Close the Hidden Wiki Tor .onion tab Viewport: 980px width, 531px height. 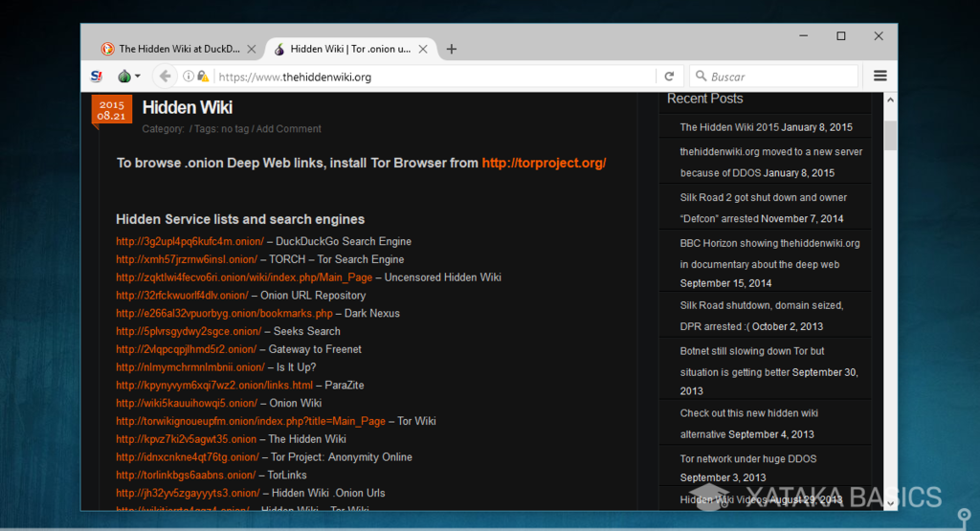tap(423, 49)
